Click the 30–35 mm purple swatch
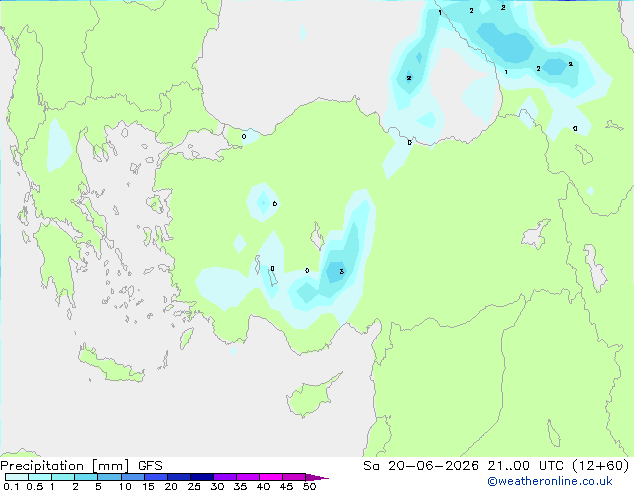 pos(225,477)
